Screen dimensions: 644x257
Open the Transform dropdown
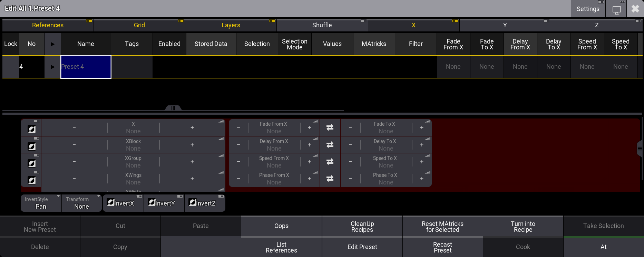click(82, 203)
